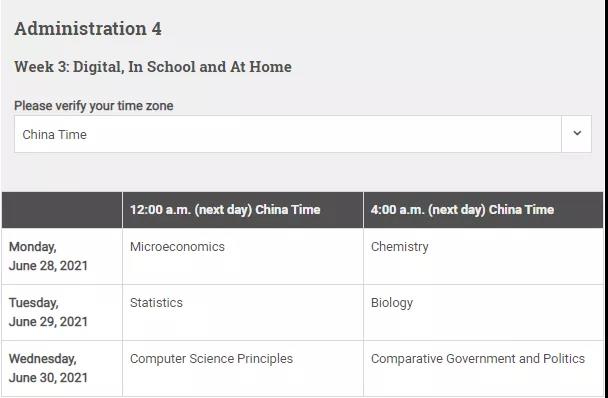Select the China Time combo box field
This screenshot has height=398, width=608.
point(303,134)
